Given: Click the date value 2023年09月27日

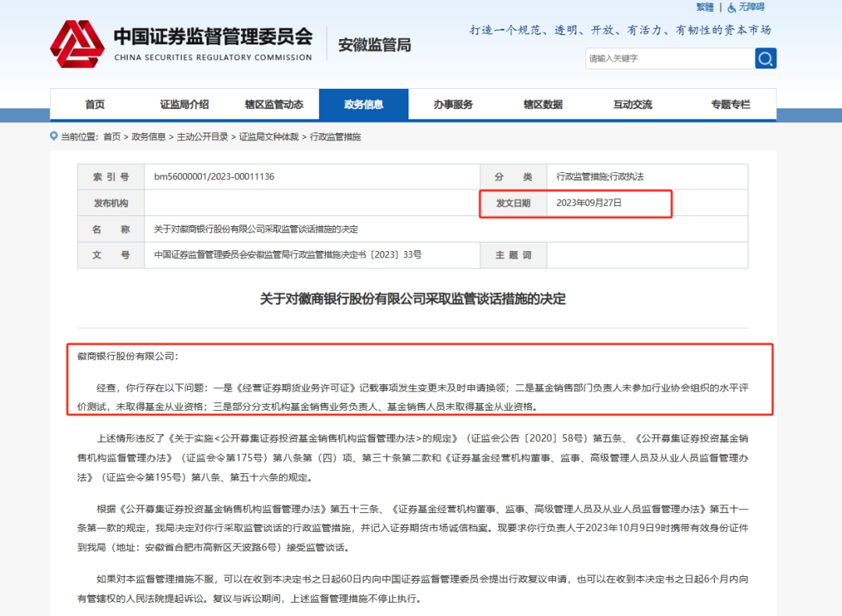Looking at the screenshot, I should point(589,203).
